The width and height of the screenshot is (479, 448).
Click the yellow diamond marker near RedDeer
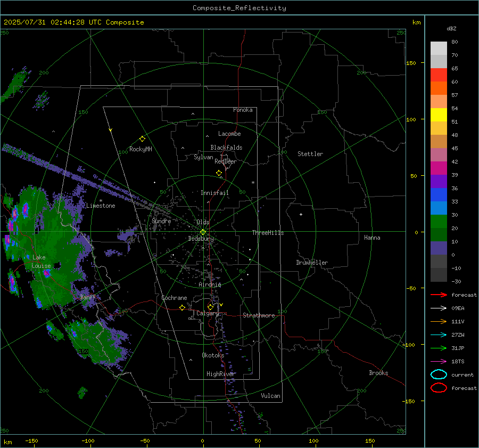click(x=219, y=173)
